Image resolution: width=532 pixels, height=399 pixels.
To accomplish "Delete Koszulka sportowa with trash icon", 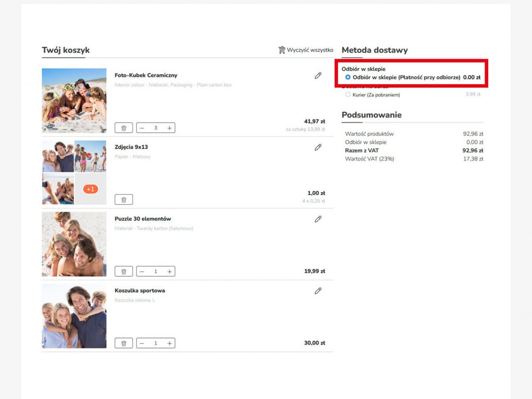I will [124, 343].
